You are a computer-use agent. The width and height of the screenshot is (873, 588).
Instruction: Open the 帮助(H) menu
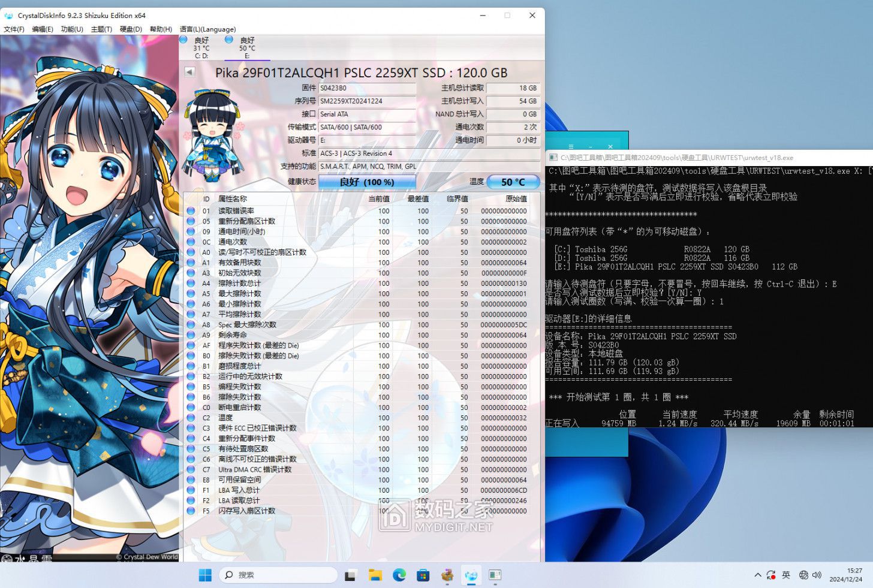click(x=161, y=29)
